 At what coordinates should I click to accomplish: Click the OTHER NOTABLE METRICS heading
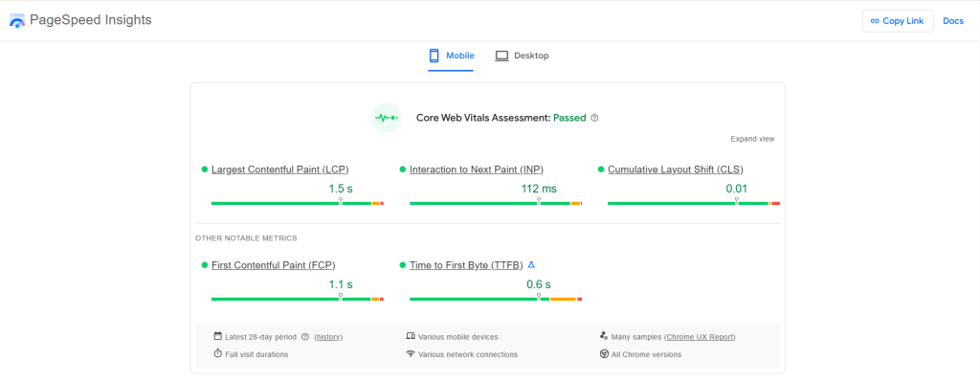246,238
